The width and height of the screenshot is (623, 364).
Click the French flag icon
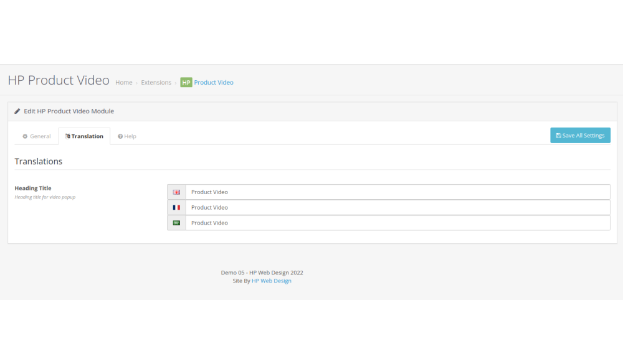pos(176,208)
